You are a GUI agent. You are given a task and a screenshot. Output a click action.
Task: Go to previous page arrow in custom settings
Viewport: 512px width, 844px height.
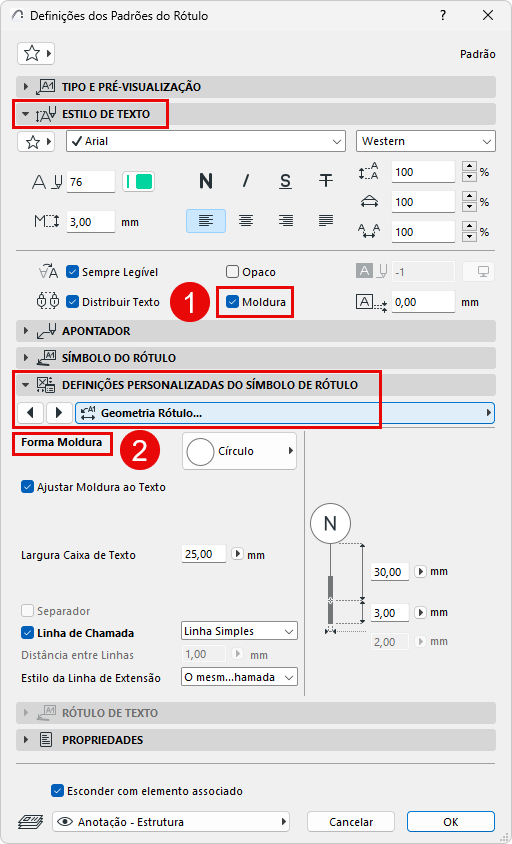31,413
